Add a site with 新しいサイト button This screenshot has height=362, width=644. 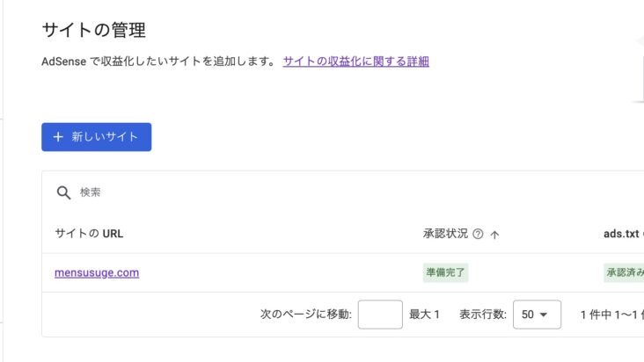coord(96,137)
